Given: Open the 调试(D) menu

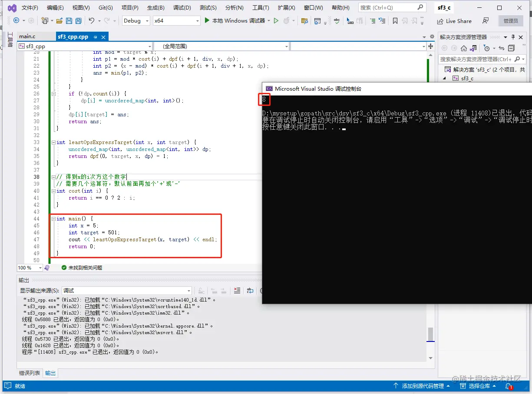Looking at the screenshot, I should [182, 8].
